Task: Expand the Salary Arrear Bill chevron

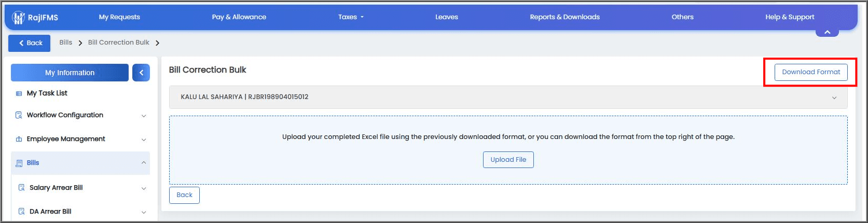Action: tap(144, 188)
